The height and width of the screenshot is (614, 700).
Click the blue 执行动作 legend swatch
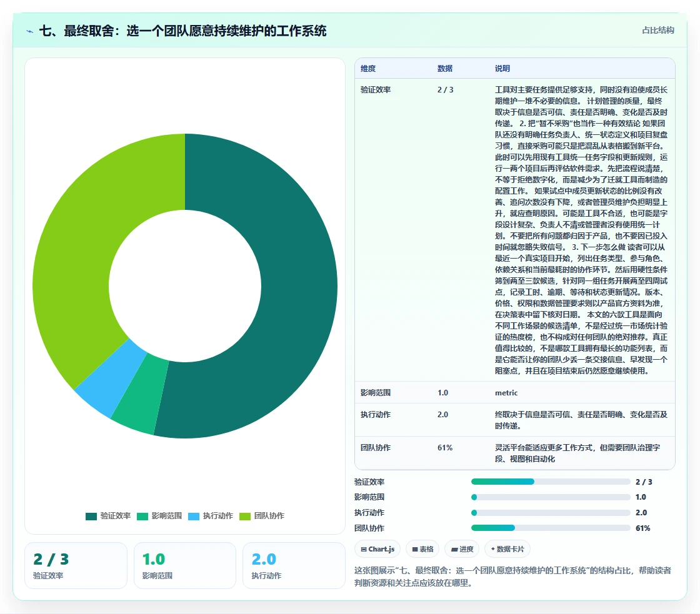tap(194, 517)
